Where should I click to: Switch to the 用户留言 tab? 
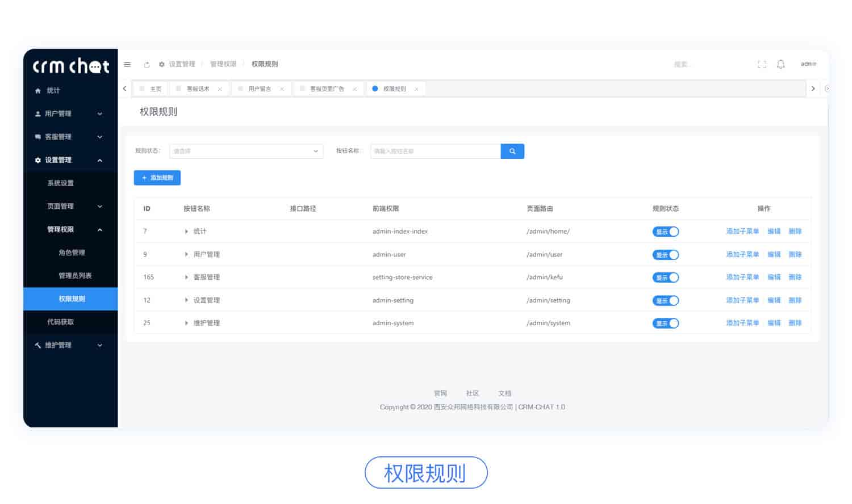[x=259, y=89]
